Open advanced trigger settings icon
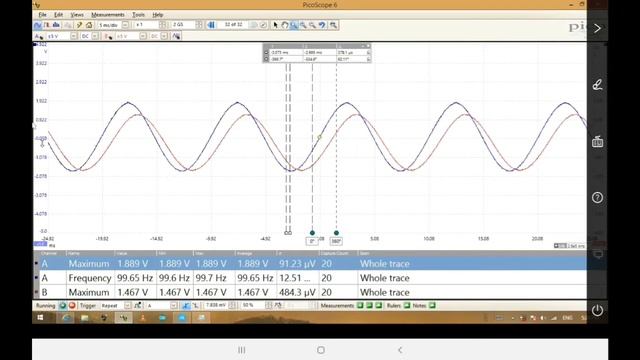 [138, 305]
